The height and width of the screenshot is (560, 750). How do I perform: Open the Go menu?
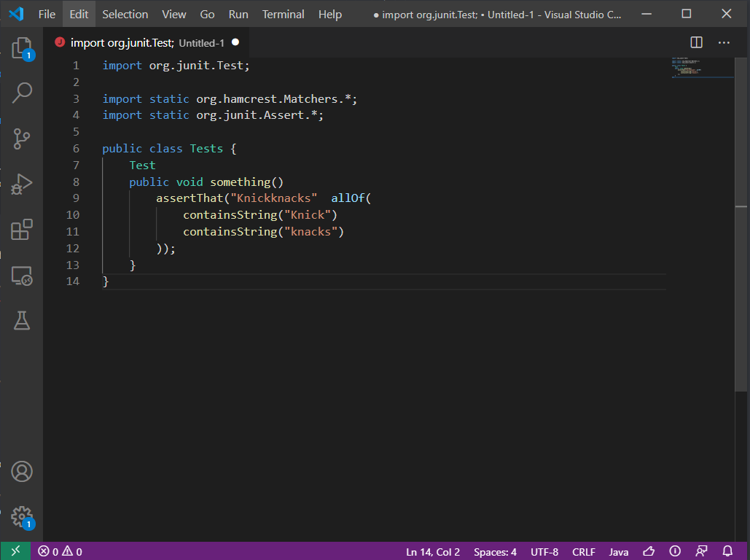point(207,15)
